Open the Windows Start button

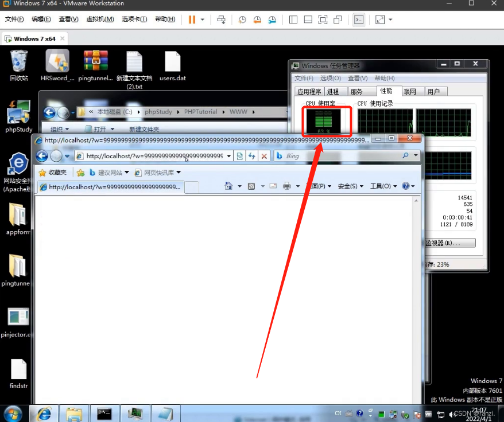(13, 413)
